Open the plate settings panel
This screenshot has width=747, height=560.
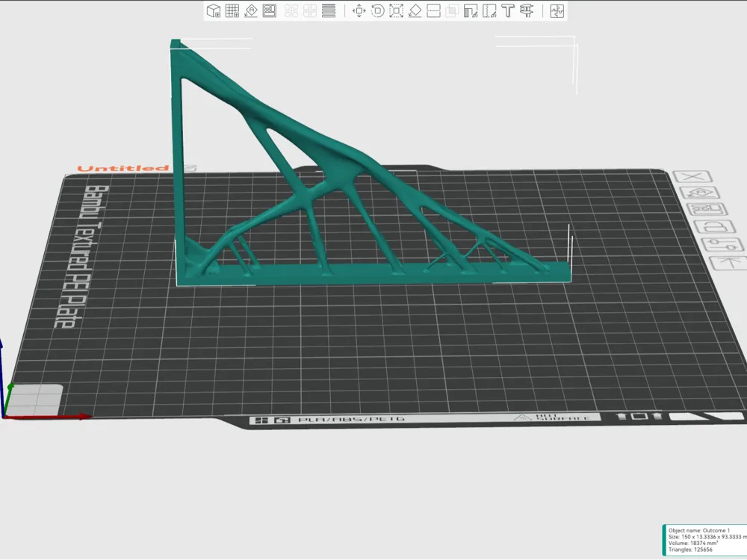click(719, 244)
